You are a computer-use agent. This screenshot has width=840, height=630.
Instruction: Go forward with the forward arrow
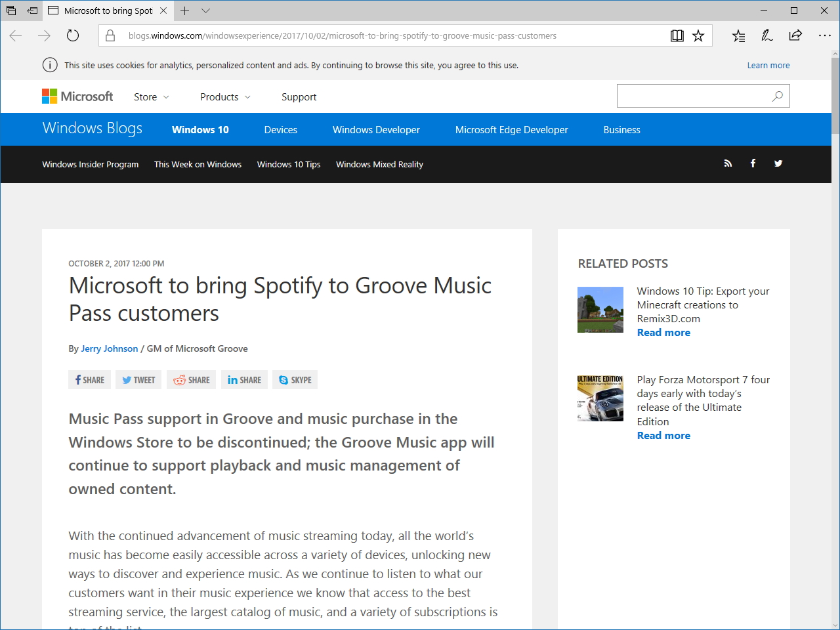[44, 35]
